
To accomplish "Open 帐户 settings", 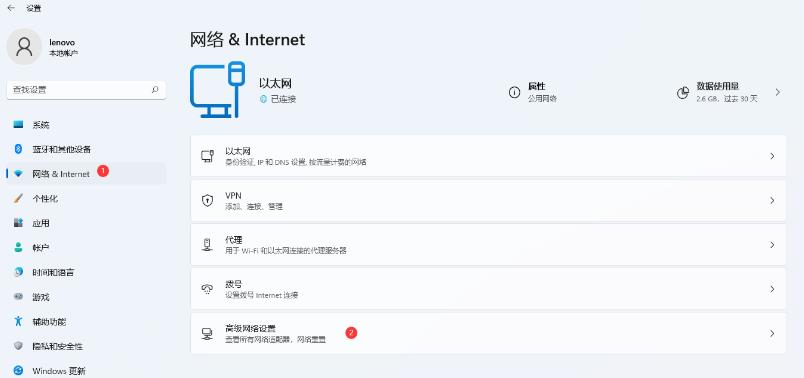I will pos(86,248).
